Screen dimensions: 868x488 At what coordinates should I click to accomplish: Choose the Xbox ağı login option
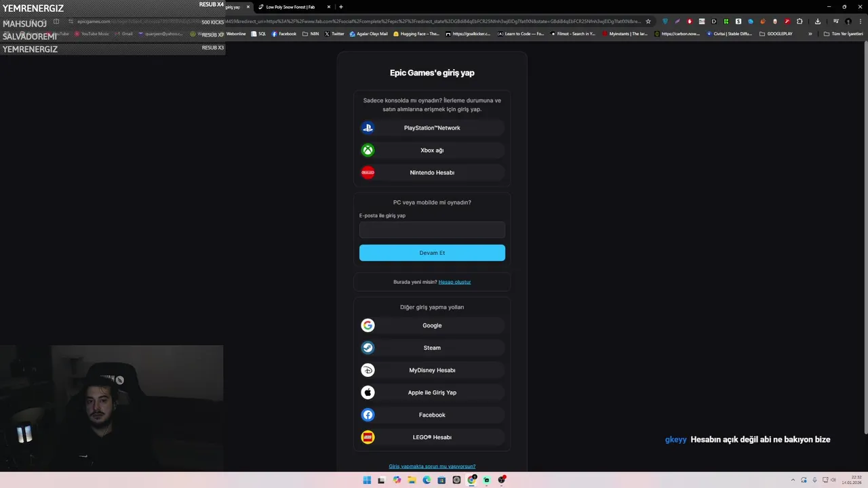(x=432, y=150)
